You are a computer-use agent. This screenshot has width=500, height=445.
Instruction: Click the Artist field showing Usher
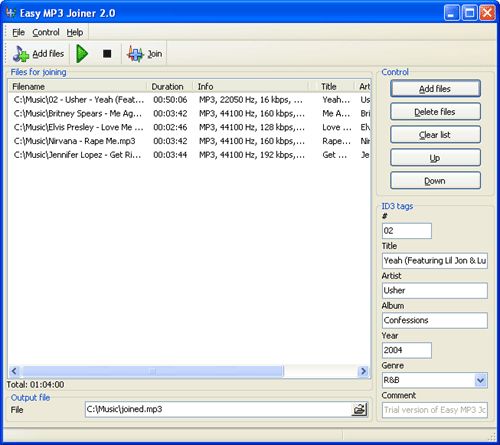[x=435, y=290]
